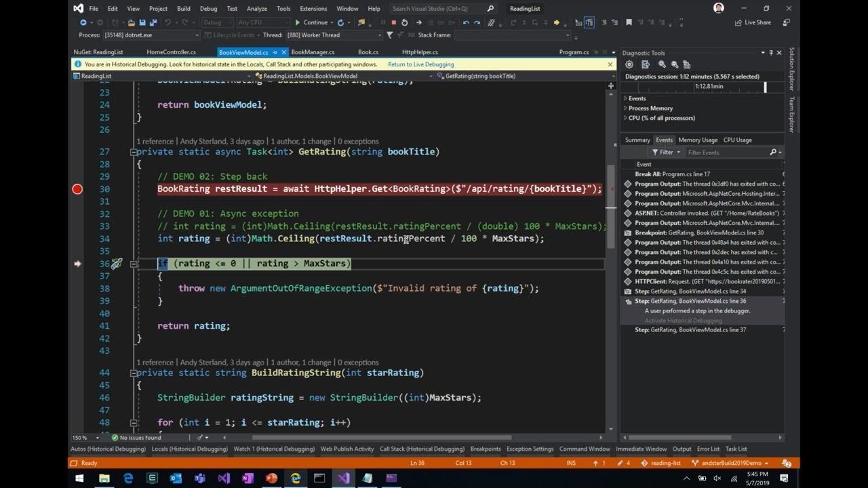This screenshot has width=868, height=488.
Task: Open the Filter dropdown in Events tab
Action: pyautogui.click(x=666, y=152)
